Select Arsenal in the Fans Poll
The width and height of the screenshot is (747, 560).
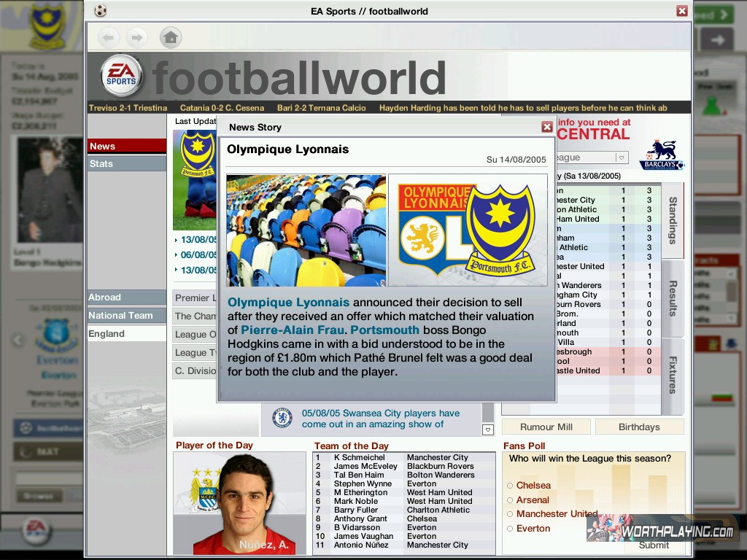point(510,500)
